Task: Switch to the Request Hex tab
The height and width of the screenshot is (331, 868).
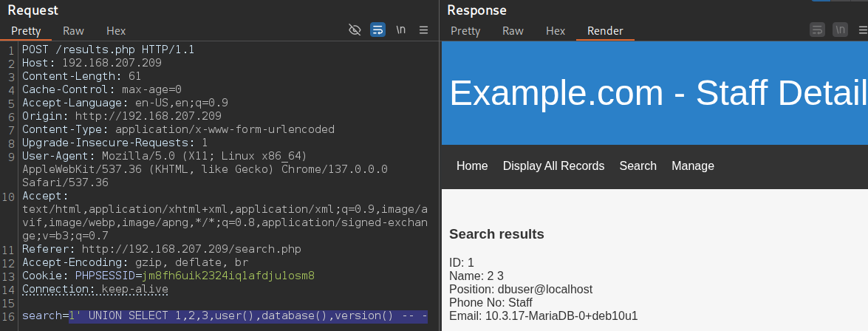Action: pos(116,31)
